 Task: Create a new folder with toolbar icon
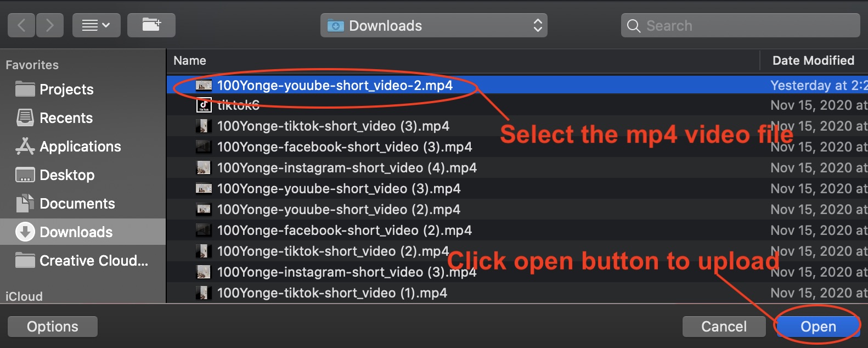151,25
